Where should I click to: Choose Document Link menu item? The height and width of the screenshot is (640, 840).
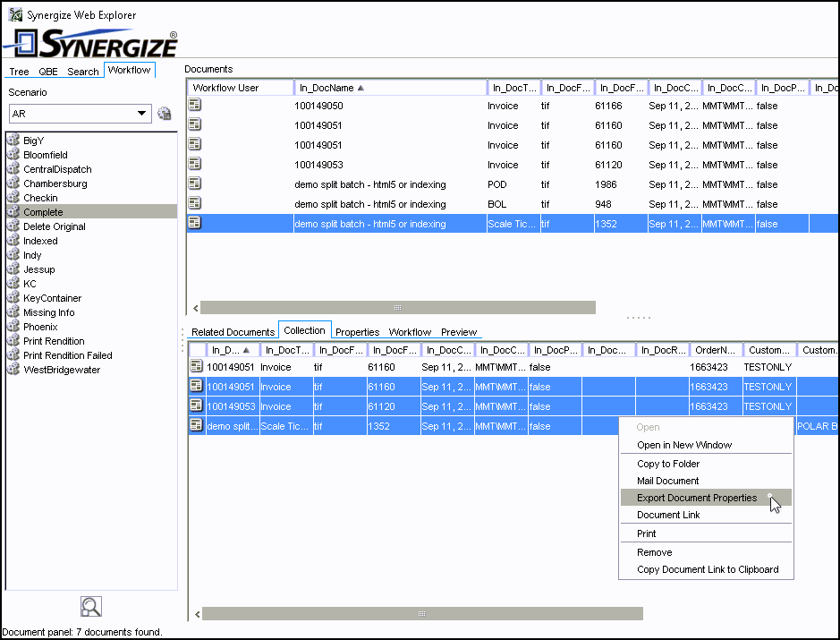pos(706,515)
